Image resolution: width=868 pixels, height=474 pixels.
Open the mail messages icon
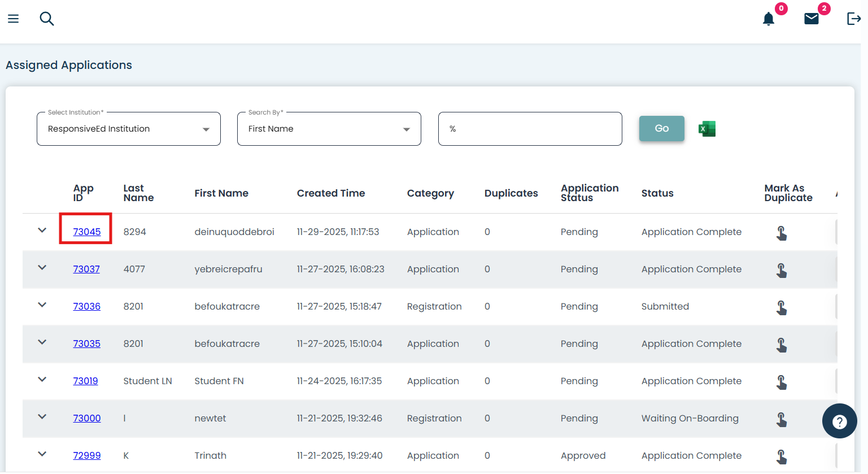811,19
